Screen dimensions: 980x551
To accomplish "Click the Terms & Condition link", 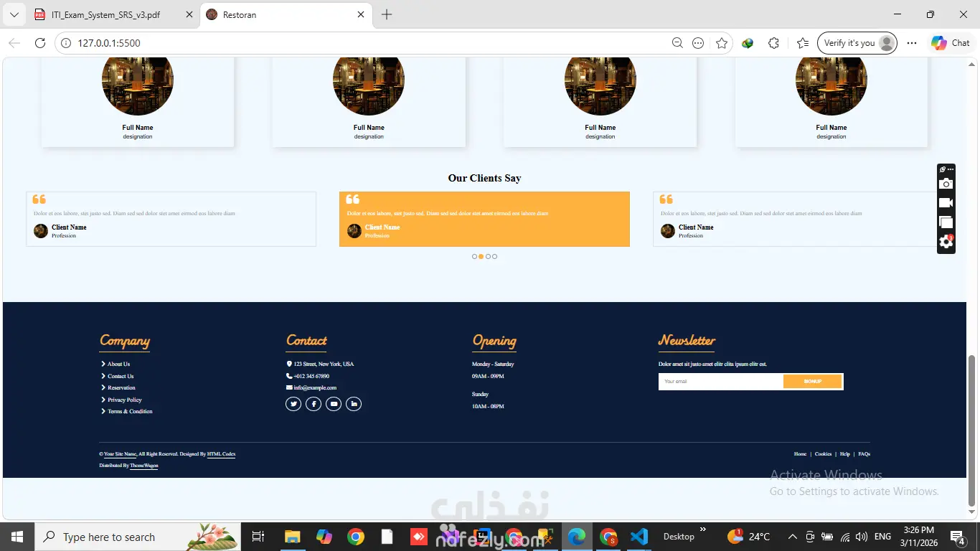I will click(x=130, y=411).
